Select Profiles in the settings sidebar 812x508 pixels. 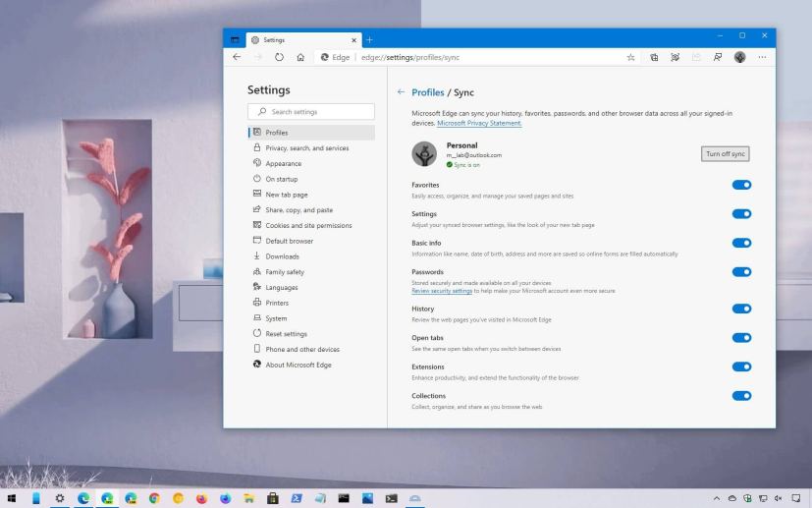311,133
